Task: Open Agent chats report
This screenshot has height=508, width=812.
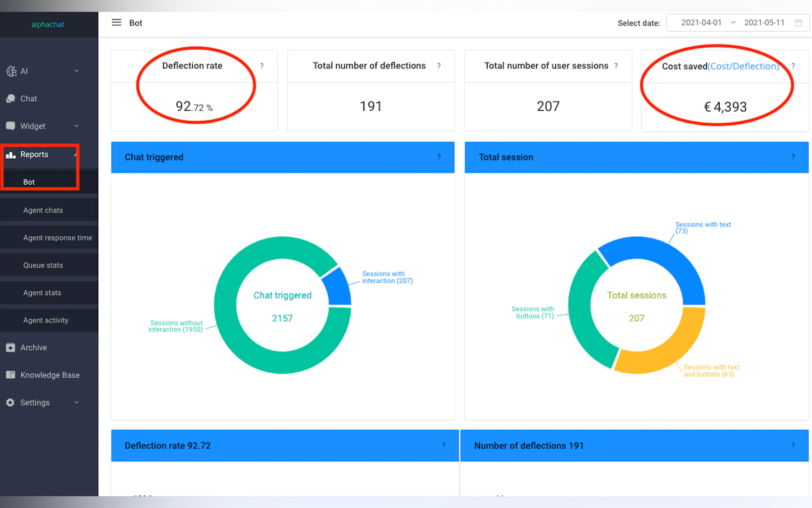Action: 43,210
